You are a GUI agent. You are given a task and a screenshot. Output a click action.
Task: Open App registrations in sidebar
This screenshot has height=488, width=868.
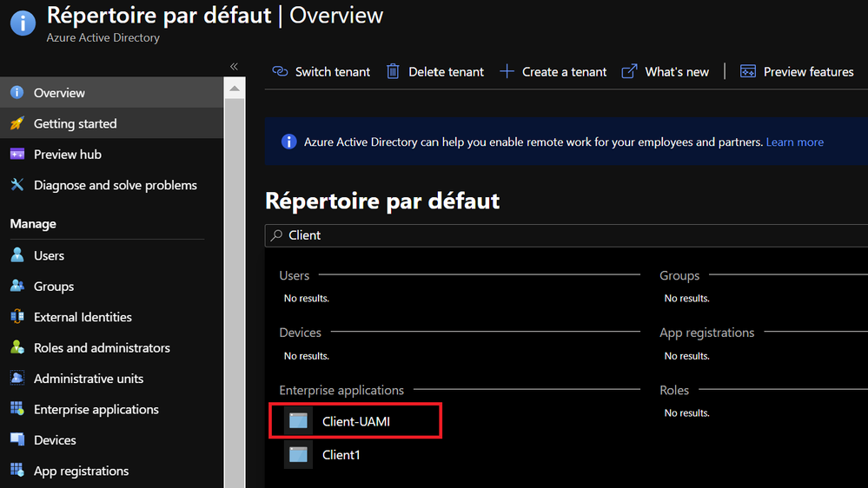[112, 471]
